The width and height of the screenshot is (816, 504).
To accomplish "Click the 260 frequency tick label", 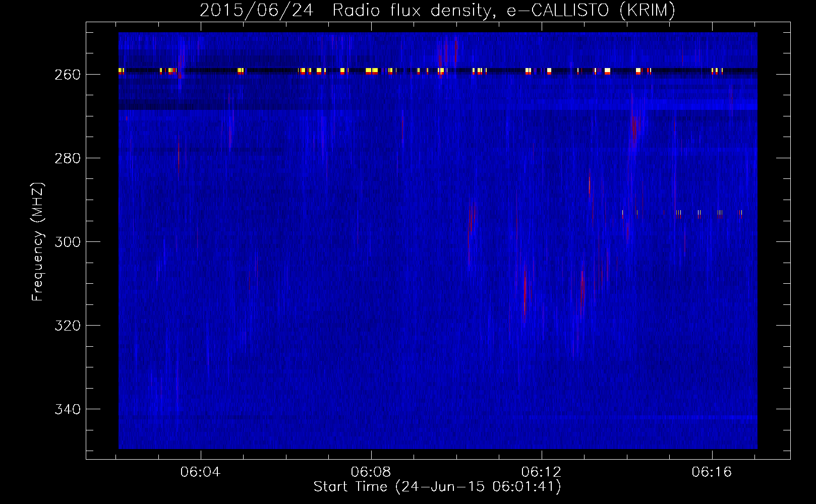I will coord(67,75).
